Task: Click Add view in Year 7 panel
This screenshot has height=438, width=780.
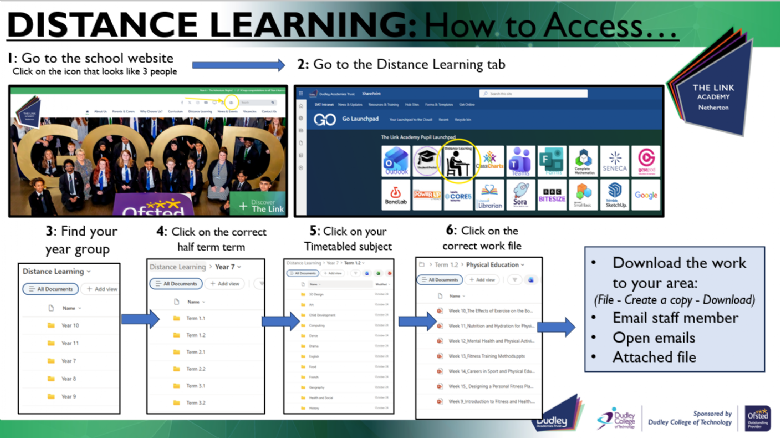Action: pyautogui.click(x=225, y=283)
